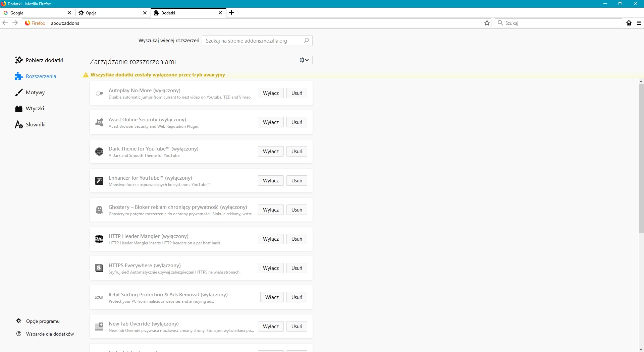Click the scrollbar down arrow

pyautogui.click(x=641, y=349)
